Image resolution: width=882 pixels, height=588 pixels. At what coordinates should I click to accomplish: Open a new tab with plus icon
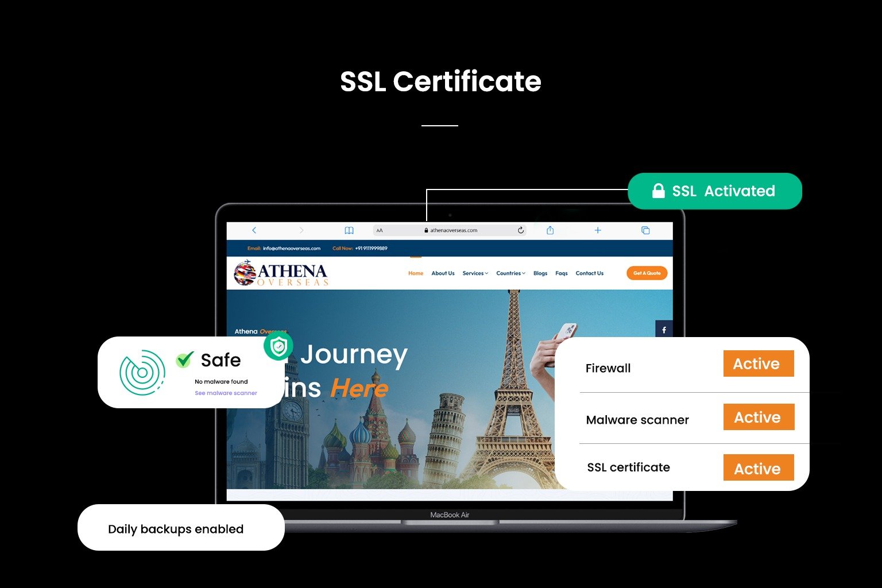(598, 230)
